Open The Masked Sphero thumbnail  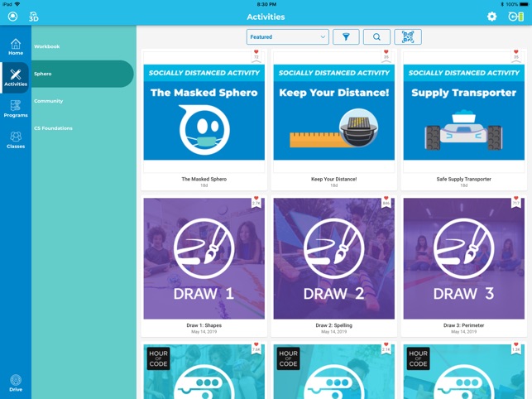tap(204, 112)
